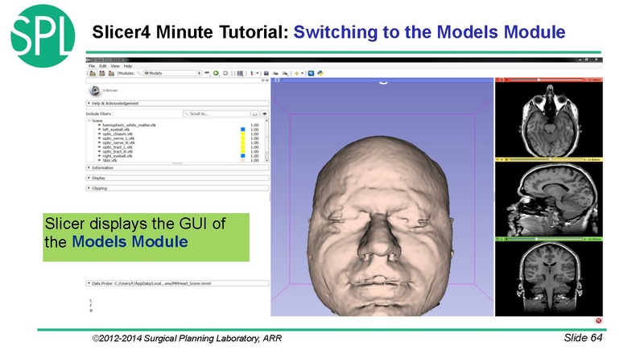Expand the Clipping section
Screen dimensions: 644x362
177,188
